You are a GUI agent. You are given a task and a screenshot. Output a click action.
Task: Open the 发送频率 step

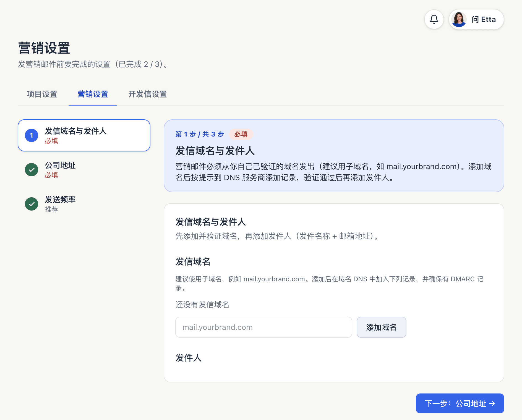(x=84, y=204)
